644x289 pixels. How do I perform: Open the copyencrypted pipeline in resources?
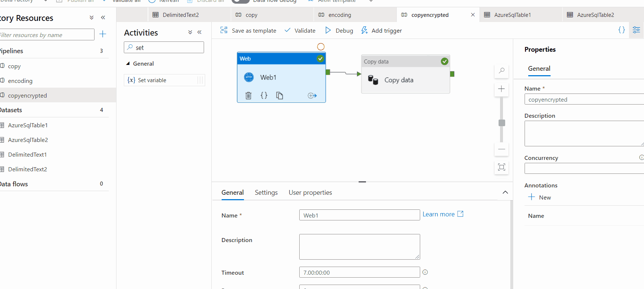[58, 95]
